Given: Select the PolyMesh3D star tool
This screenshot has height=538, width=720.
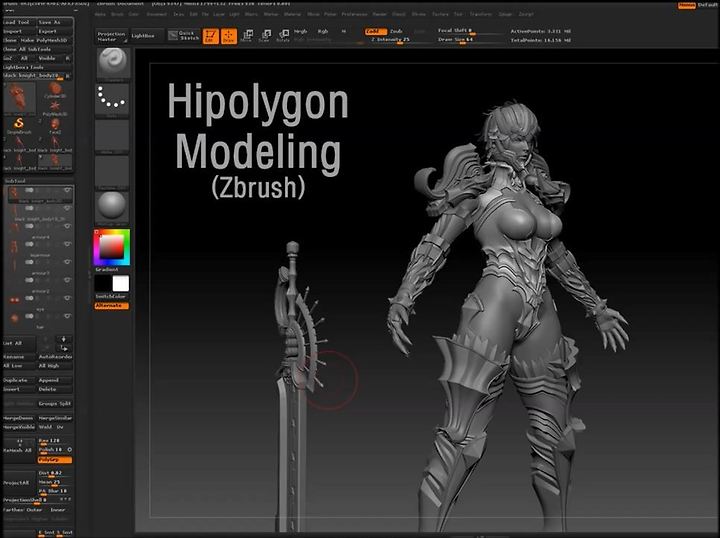Looking at the screenshot, I should (55, 108).
